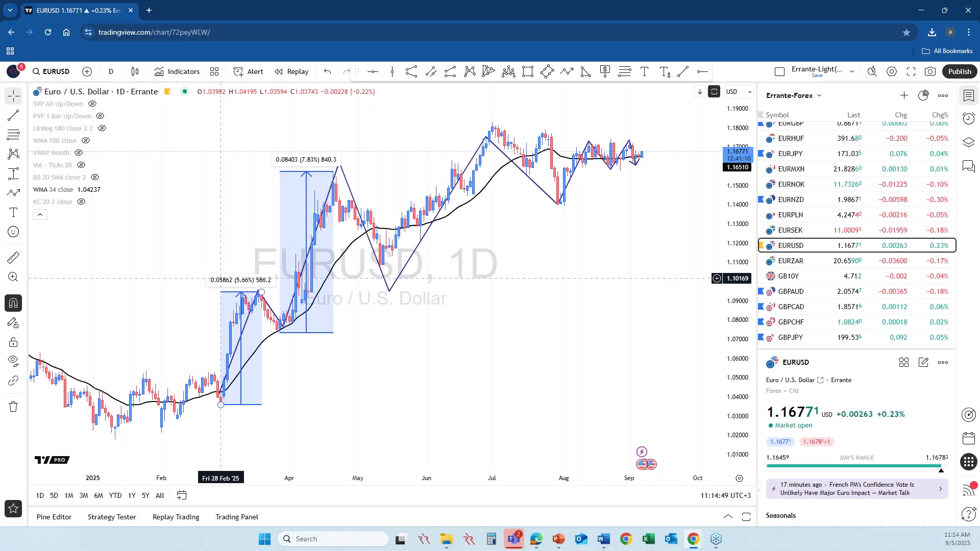
Task: Select the text annotation tool
Action: (13, 212)
